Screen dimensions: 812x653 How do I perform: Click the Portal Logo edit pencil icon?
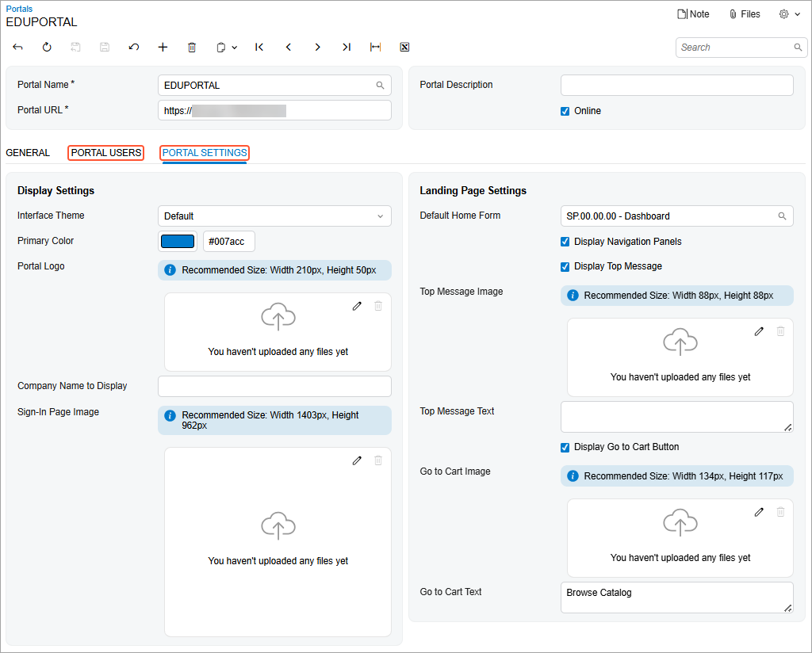tap(357, 306)
